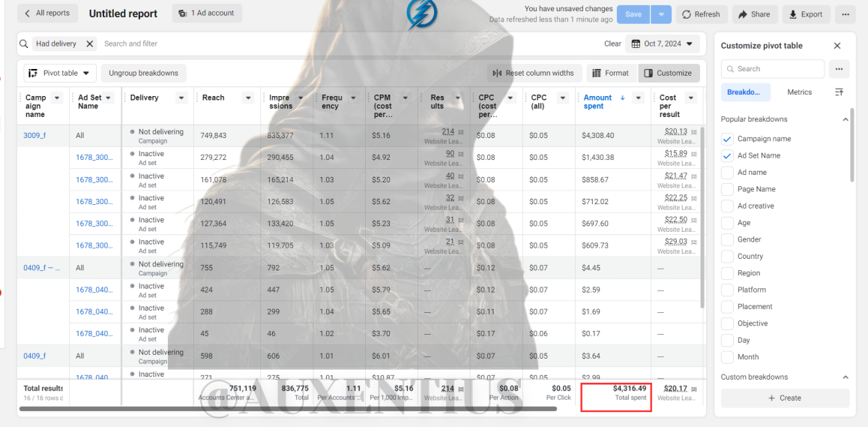Open the Pivot table view dropdown
868x427 pixels.
click(x=60, y=74)
